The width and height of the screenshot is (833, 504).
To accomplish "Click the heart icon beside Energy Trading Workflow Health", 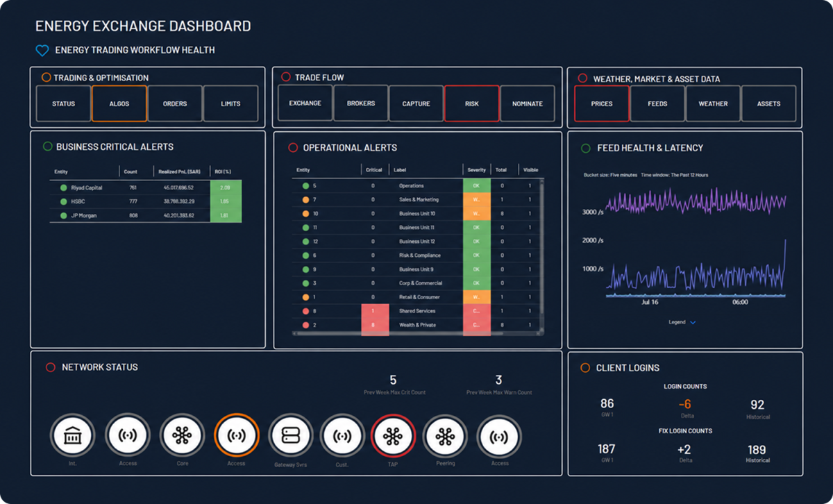I will click(42, 50).
